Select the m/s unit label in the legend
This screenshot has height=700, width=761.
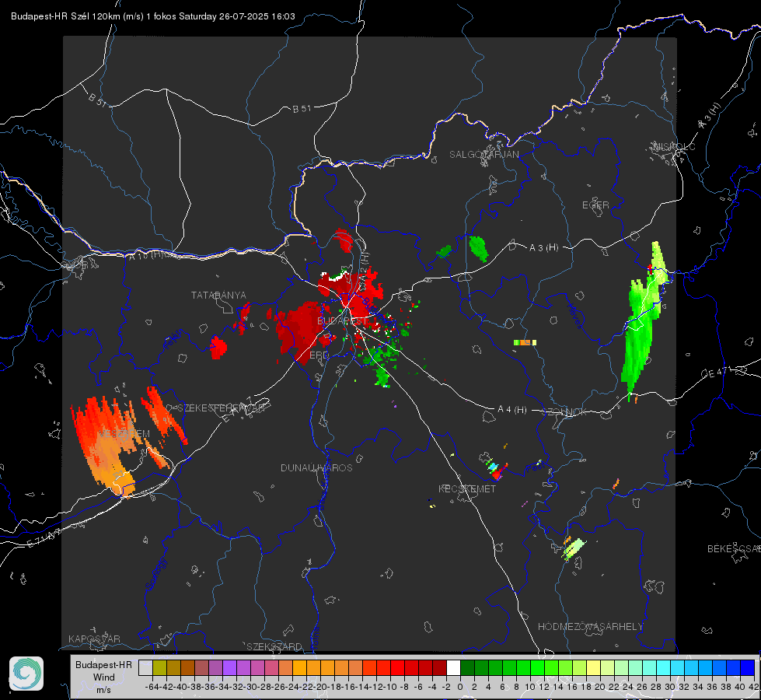pyautogui.click(x=104, y=690)
